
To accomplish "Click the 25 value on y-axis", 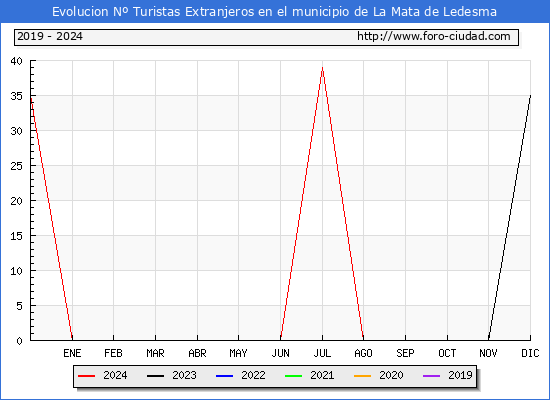I will pos(16,166).
